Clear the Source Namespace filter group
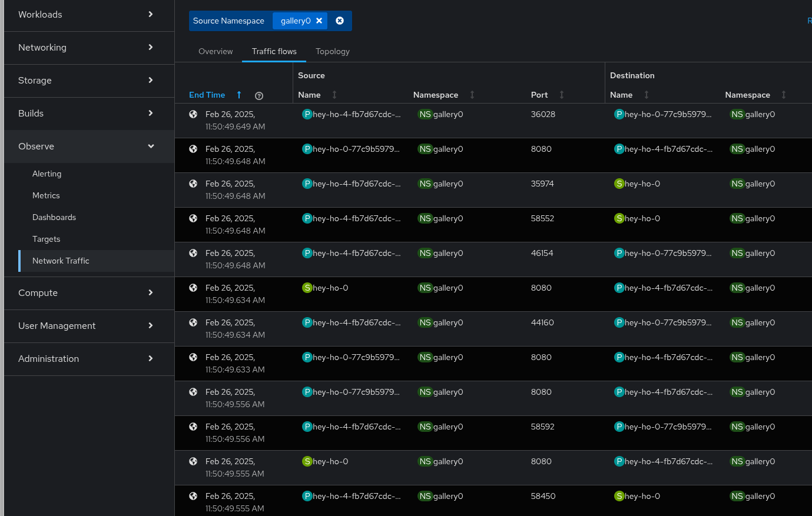This screenshot has height=516, width=812. (340, 21)
